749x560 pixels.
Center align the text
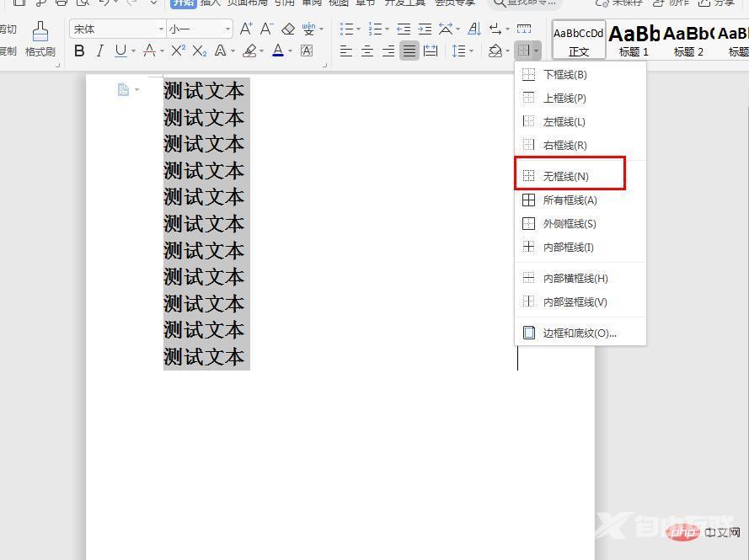367,51
